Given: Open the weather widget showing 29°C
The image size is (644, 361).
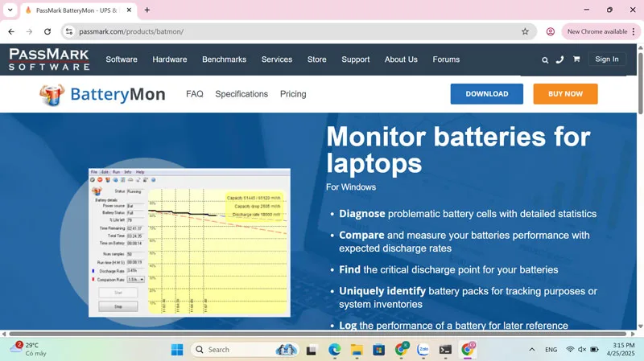Looking at the screenshot, I should (x=28, y=349).
